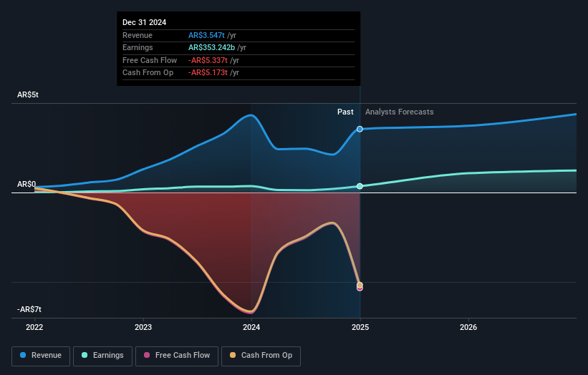Click the Dec 31 2024 tooltip date
This screenshot has height=375, width=588.
coord(145,22)
